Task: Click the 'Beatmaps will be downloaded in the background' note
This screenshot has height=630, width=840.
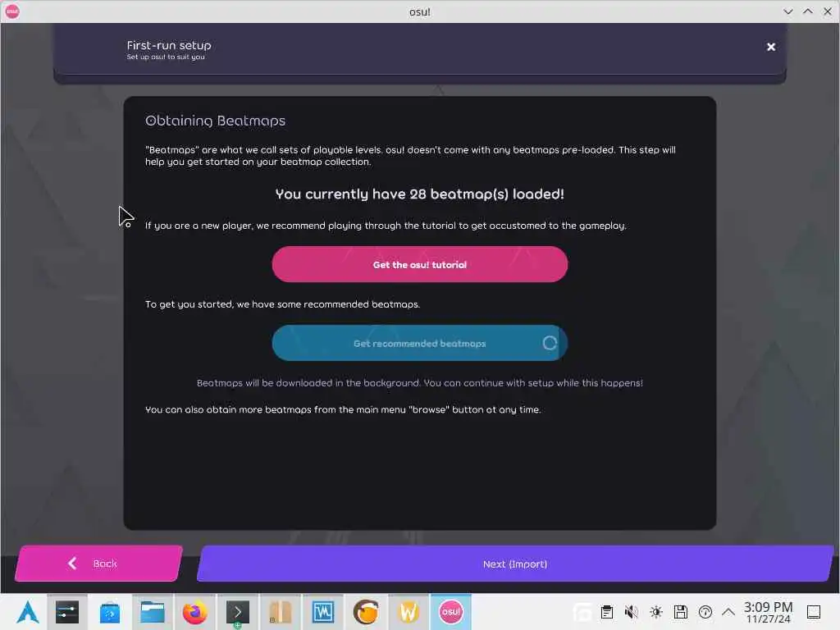Action: [x=419, y=383]
